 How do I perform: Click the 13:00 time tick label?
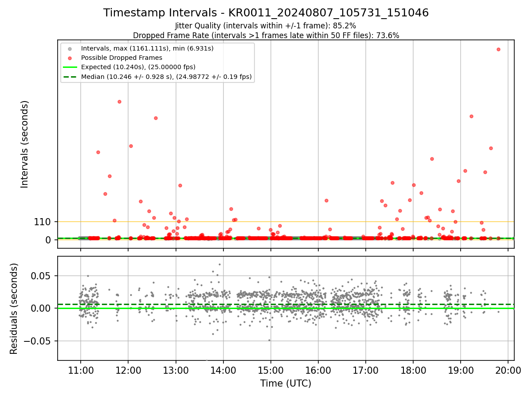tap(176, 370)
